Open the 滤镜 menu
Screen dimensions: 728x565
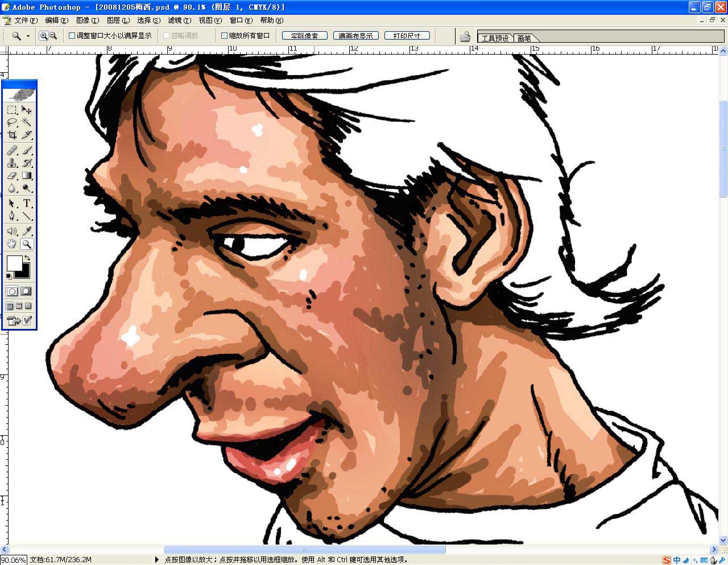click(x=179, y=20)
